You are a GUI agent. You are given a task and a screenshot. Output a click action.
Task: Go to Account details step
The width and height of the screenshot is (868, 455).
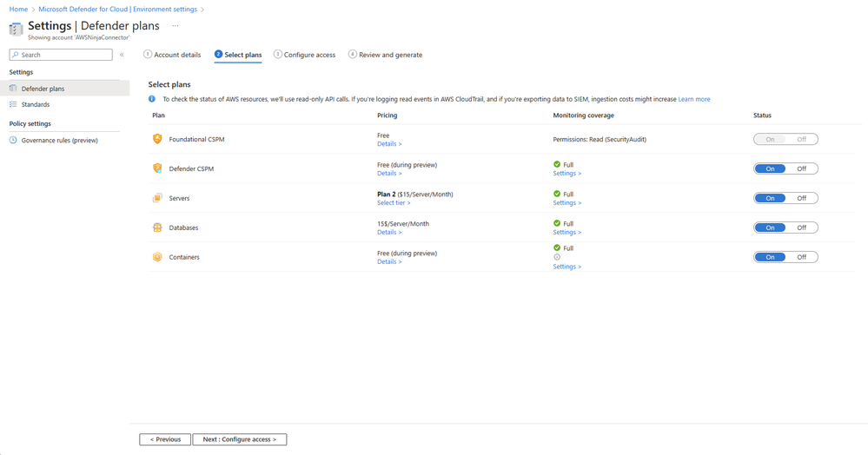[172, 55]
